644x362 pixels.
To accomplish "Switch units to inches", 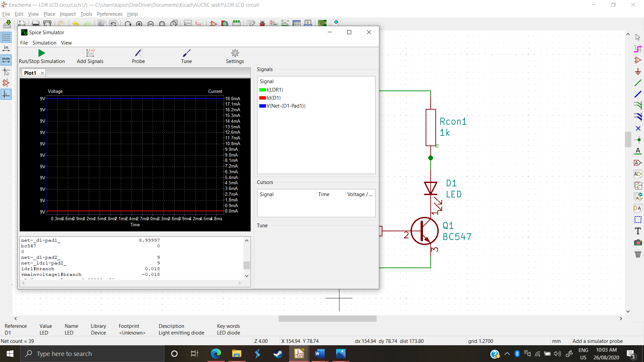I will 6,48.
